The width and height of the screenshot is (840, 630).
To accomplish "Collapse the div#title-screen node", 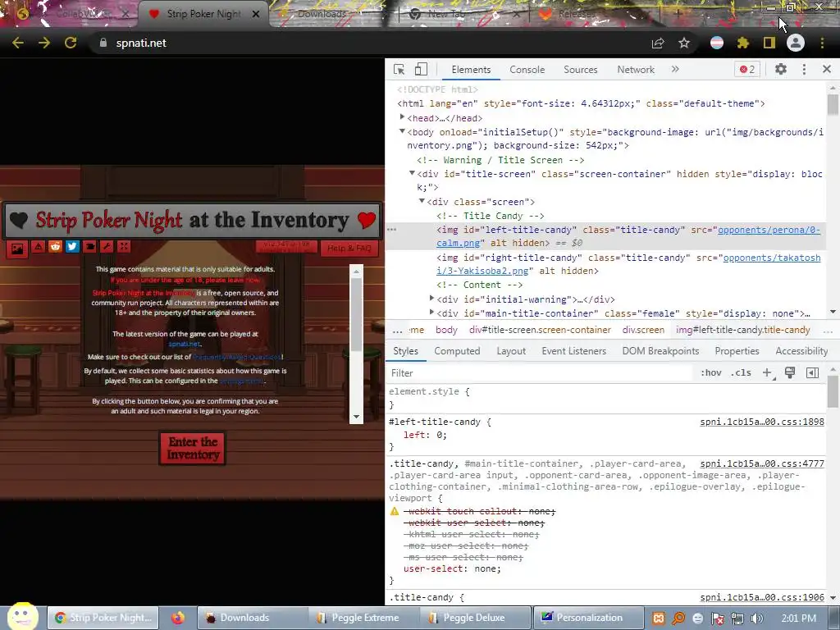I will coord(412,173).
